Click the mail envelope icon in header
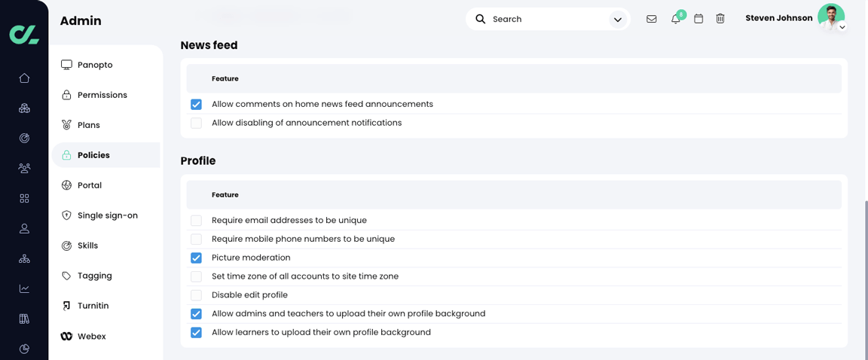868x360 pixels. tap(652, 19)
